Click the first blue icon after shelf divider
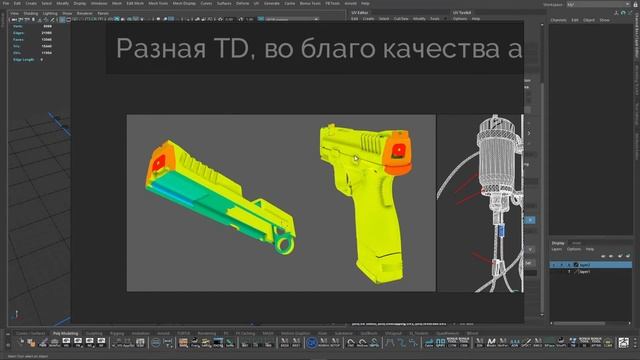 [429, 343]
